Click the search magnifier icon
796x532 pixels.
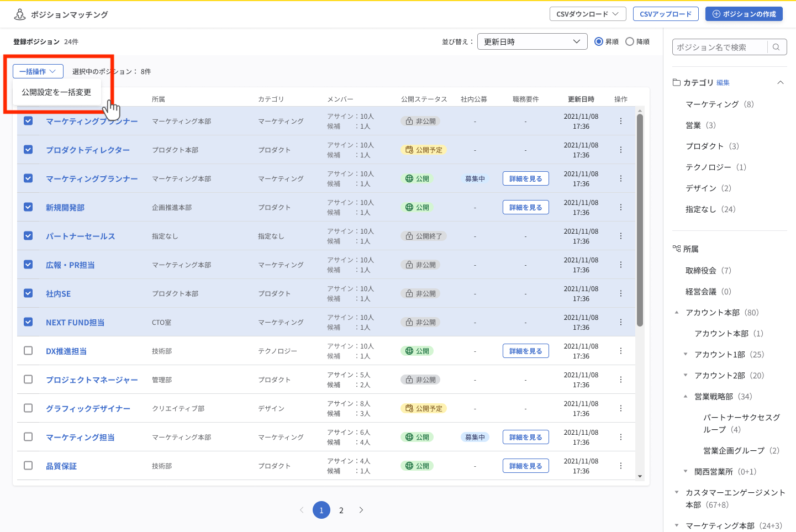[x=776, y=47]
